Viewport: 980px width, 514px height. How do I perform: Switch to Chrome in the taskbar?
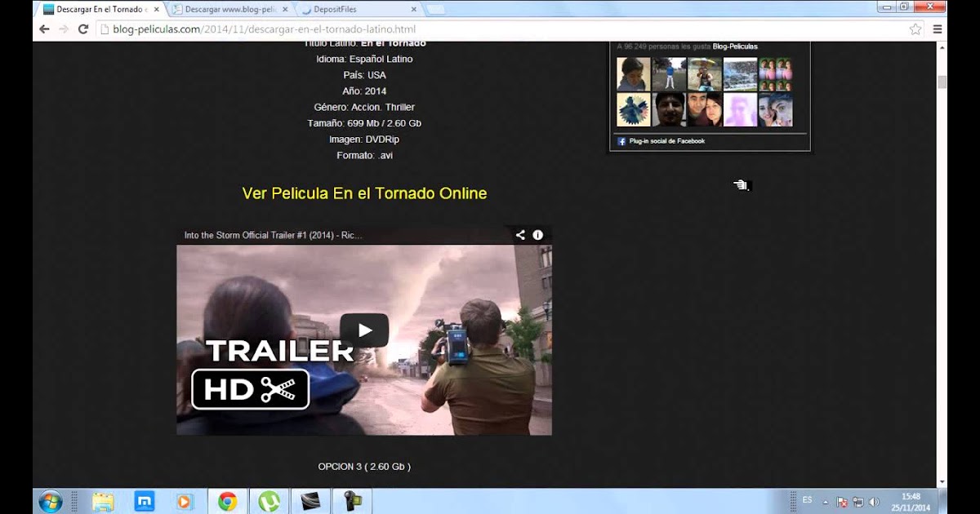pyautogui.click(x=228, y=501)
